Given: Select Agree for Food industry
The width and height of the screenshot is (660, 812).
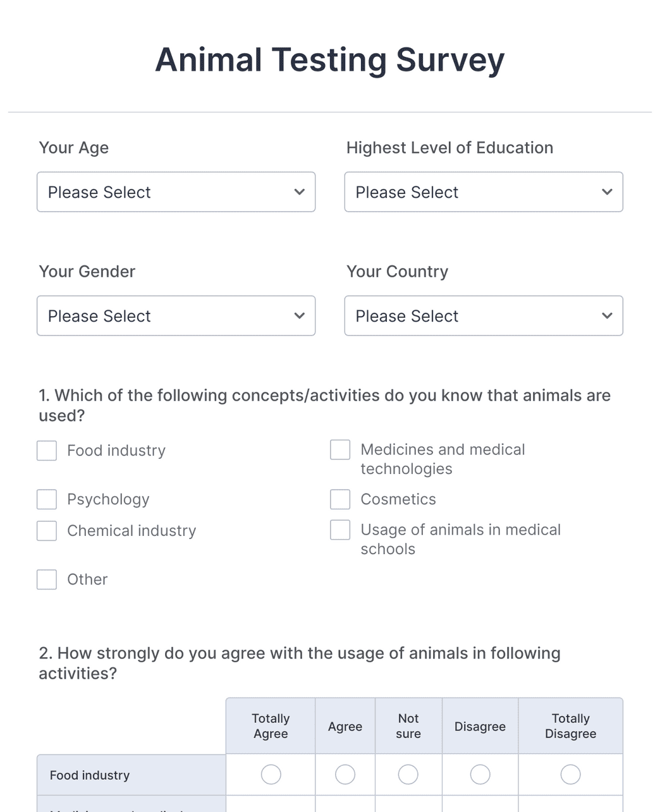Looking at the screenshot, I should tap(345, 774).
